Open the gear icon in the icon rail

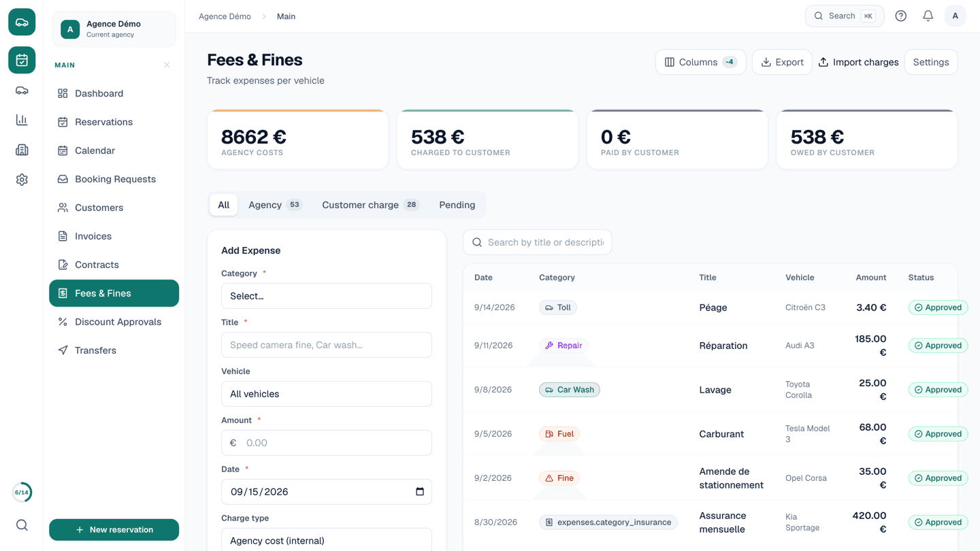22,180
